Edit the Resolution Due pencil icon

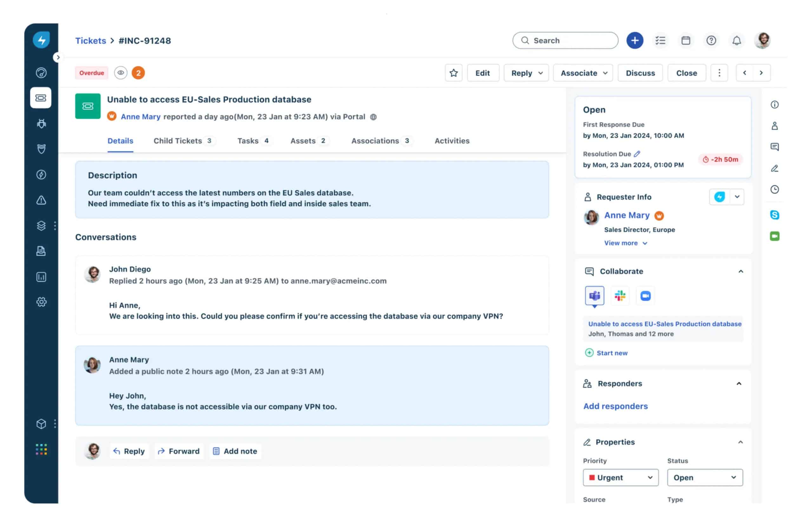637,154
